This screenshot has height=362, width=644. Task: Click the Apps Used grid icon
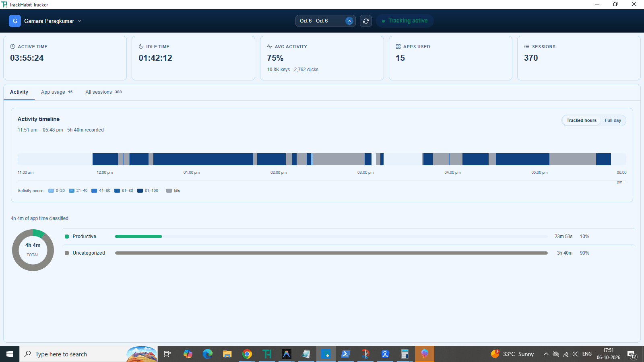(398, 47)
